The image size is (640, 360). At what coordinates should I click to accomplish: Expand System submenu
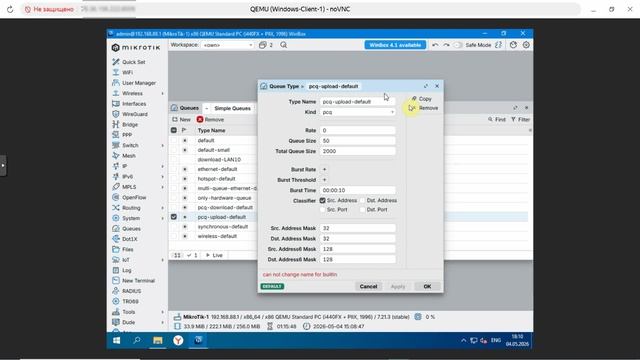(162, 218)
